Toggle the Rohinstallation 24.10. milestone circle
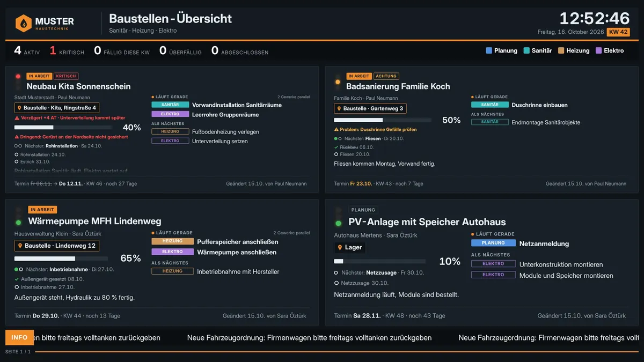This screenshot has height=362, width=644. (17, 154)
